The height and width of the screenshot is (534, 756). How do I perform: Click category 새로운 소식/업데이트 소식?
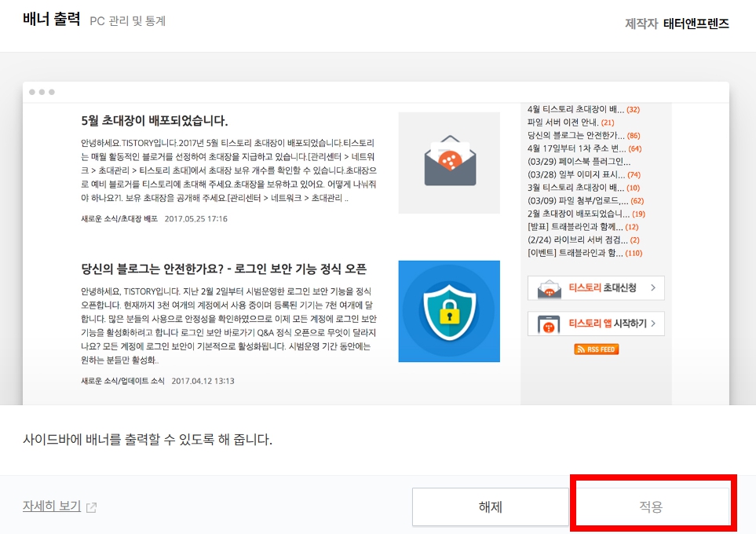(122, 381)
